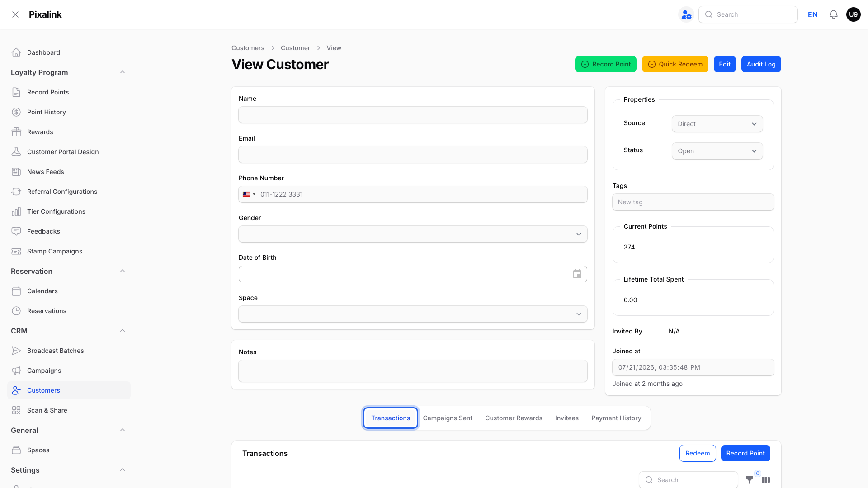Click the Feedbacks chat bubble icon
868x488 pixels.
(16, 231)
